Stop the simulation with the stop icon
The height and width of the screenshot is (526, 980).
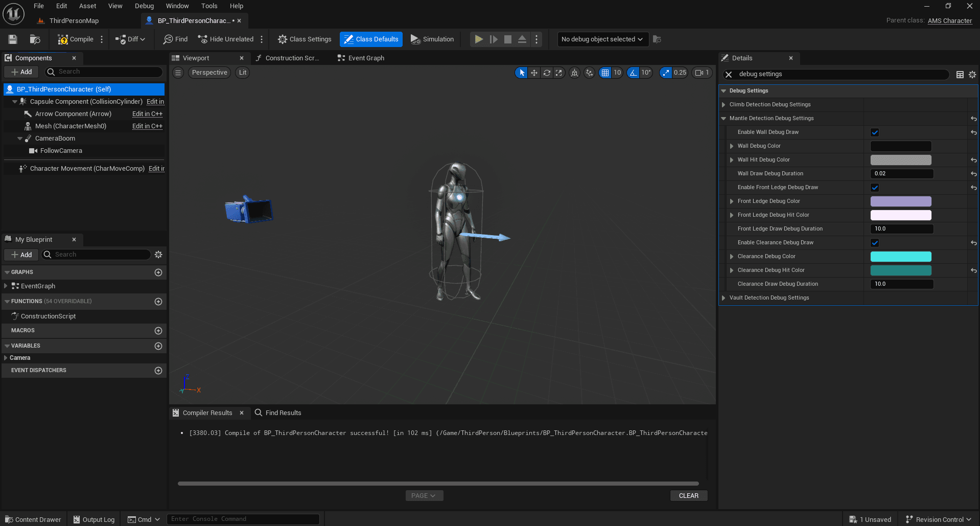click(x=508, y=39)
